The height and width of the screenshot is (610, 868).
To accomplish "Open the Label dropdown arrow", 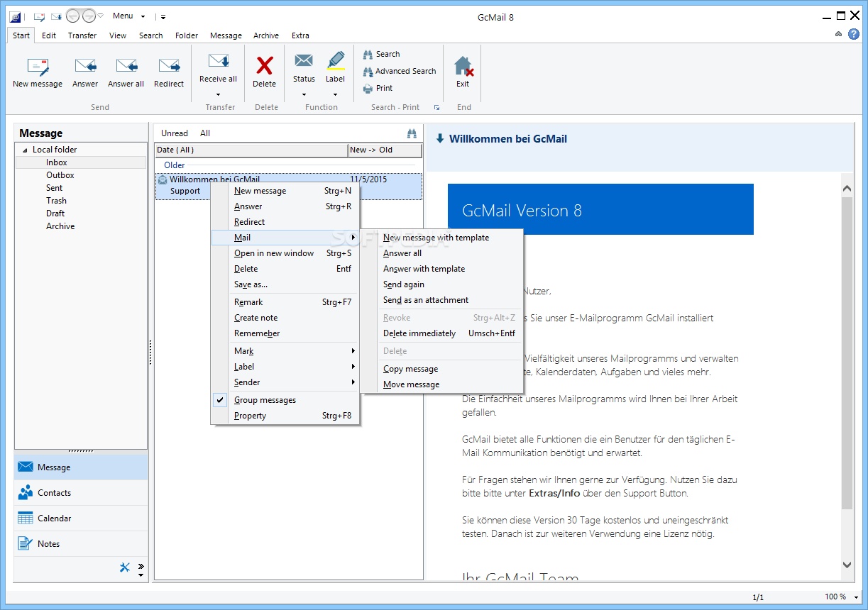I will click(336, 94).
